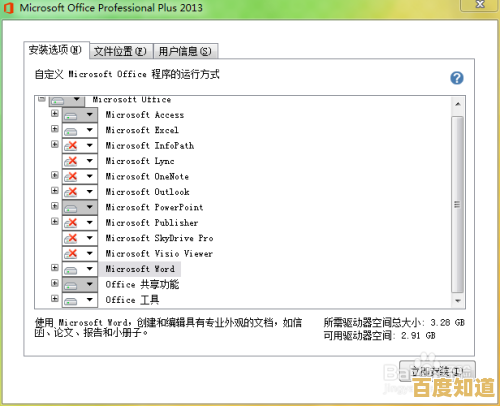The height and width of the screenshot is (406, 500).
Task: Click the blue help question mark icon
Action: click(457, 78)
